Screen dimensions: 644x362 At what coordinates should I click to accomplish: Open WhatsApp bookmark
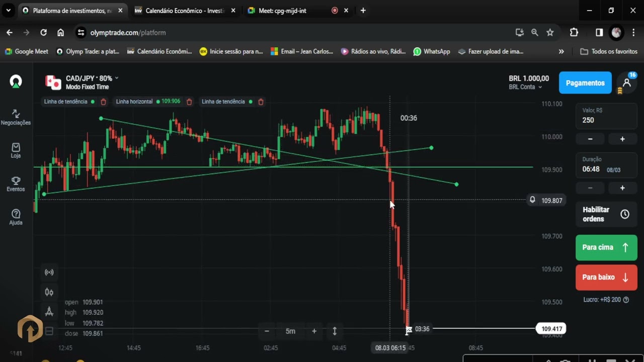[432, 51]
